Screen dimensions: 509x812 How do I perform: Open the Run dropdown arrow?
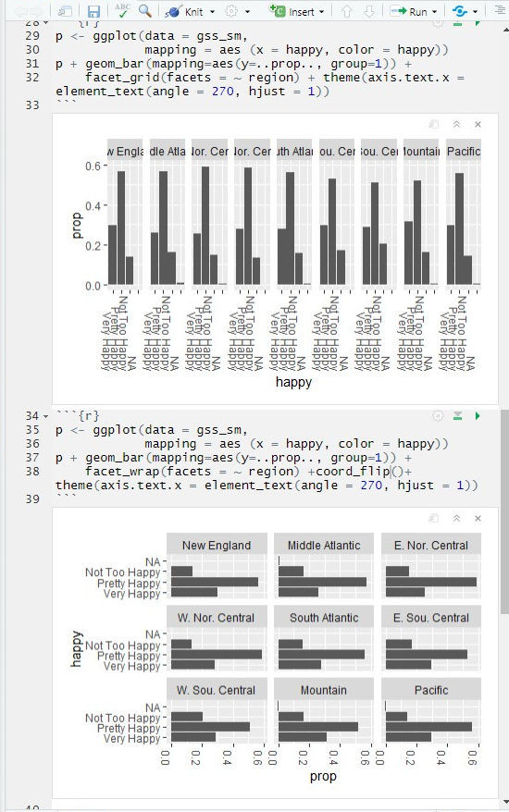[434, 11]
